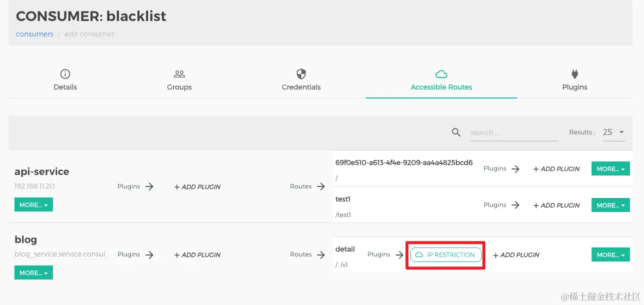Viewport: 644px width, 305px height.
Task: Select the Groups people icon
Action: click(x=179, y=74)
